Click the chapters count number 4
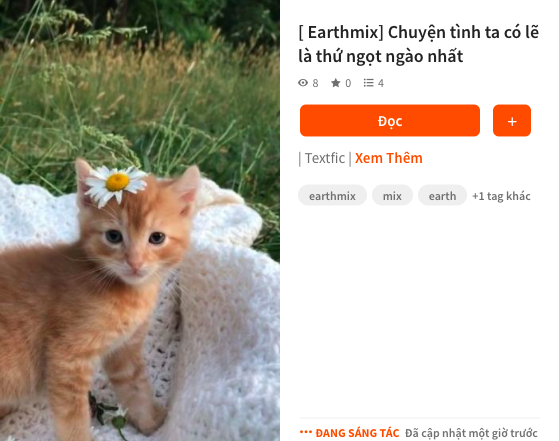 [381, 83]
